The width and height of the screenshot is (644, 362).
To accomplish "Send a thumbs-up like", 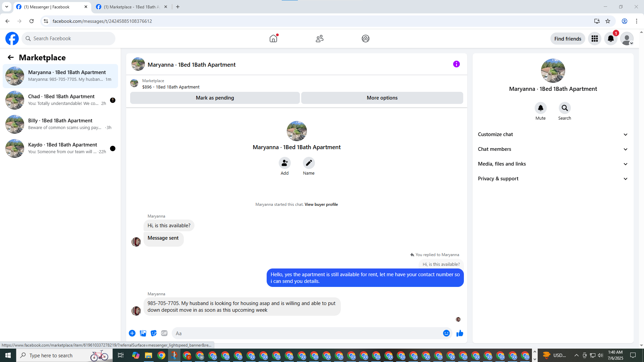I will pos(460,333).
